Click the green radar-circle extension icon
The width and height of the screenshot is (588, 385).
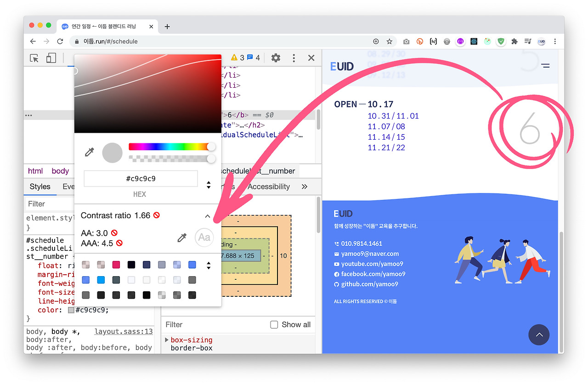tap(487, 41)
